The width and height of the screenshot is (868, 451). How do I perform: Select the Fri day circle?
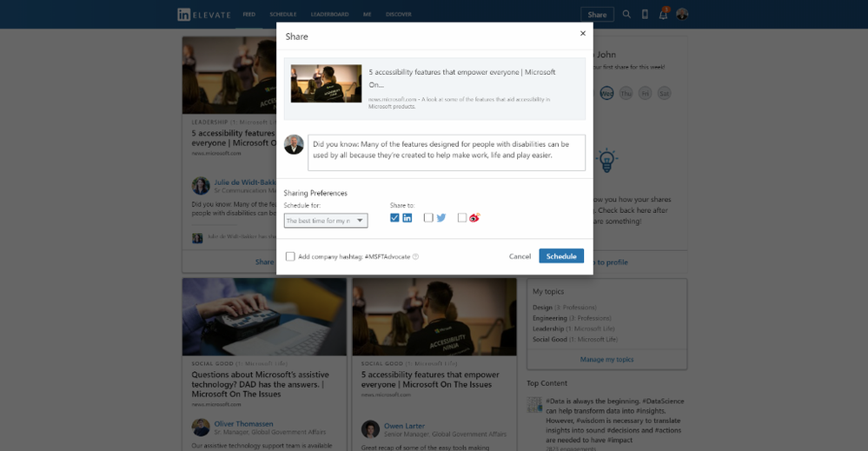click(645, 93)
